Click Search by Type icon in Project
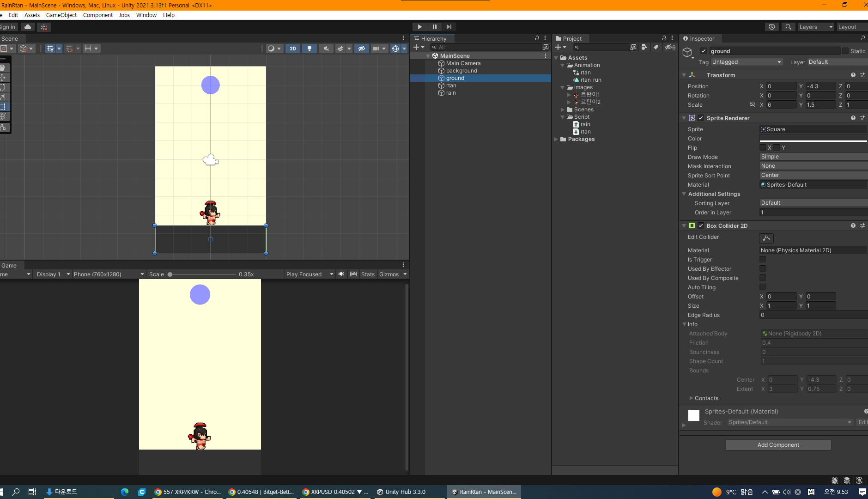Screen dimensions: 868x499 click(644, 47)
